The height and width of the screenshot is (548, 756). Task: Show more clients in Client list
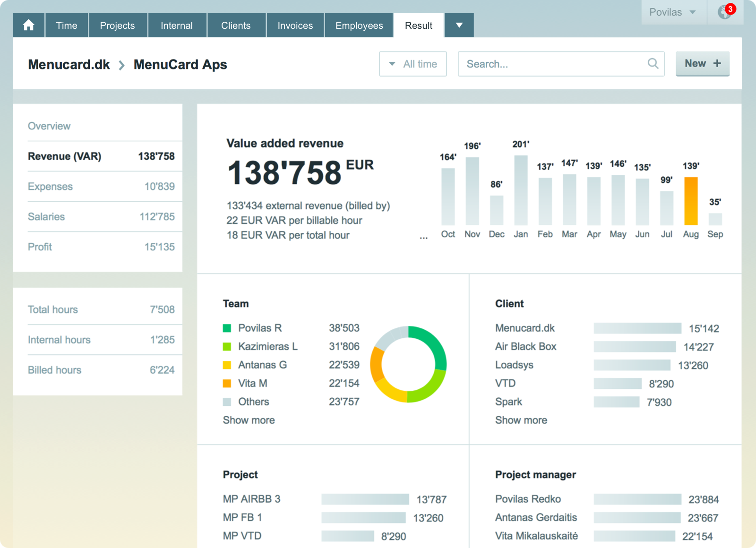point(521,420)
